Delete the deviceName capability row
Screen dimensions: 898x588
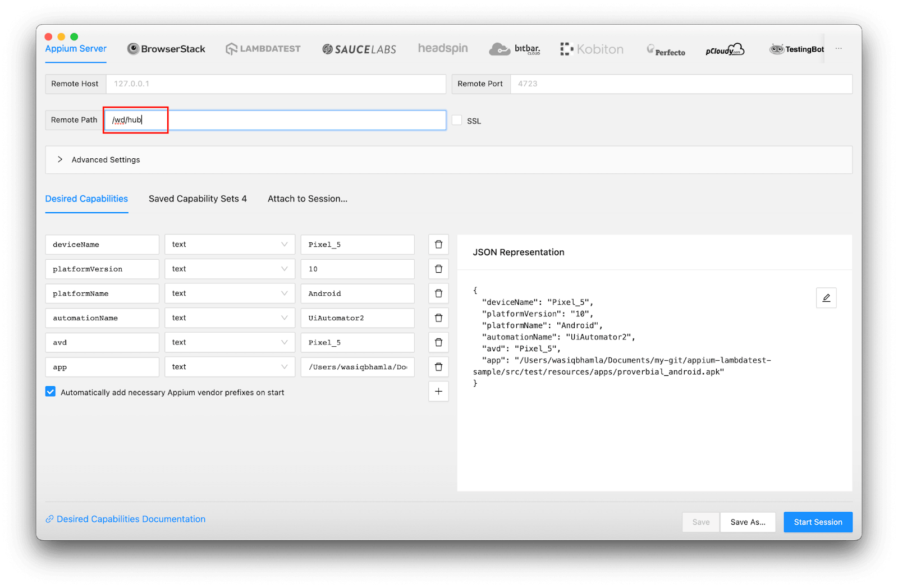[x=438, y=245]
